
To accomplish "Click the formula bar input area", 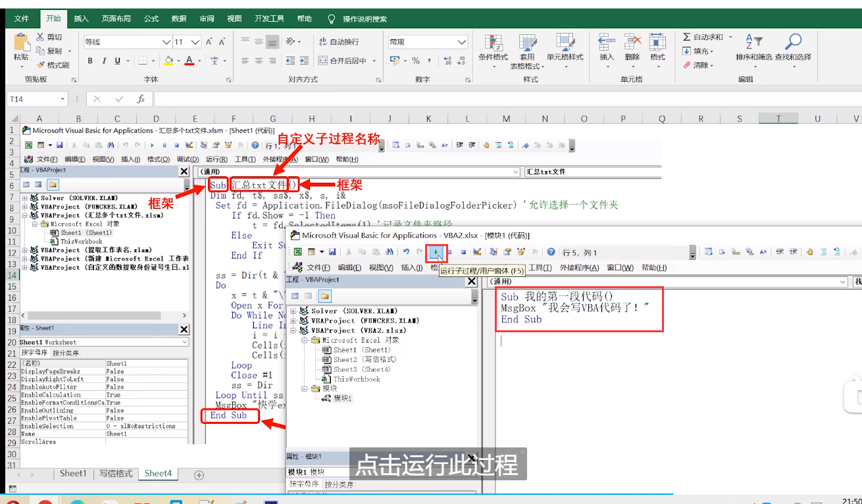I will pos(507,99).
